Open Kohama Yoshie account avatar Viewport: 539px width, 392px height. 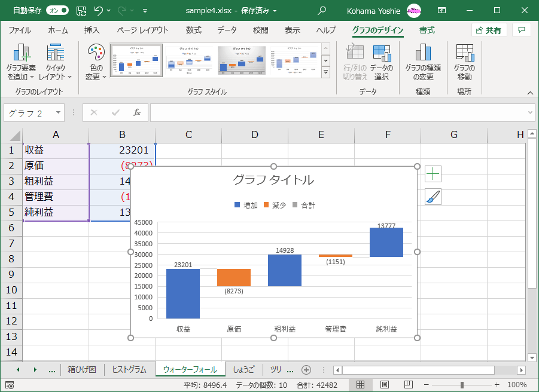click(414, 11)
